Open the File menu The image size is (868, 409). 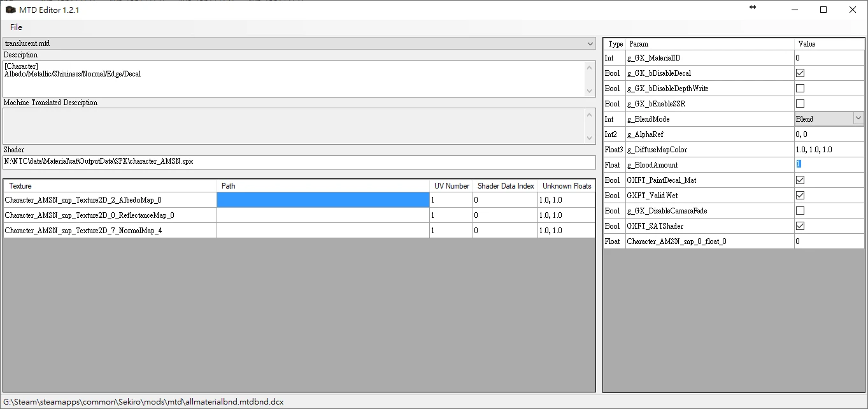(16, 27)
